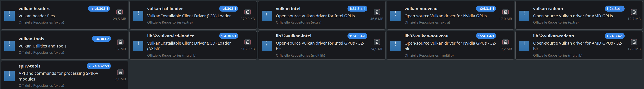Remove vulkan-tools with its trash icon
Image resolution: width=644 pixels, height=89 pixels.
120,42
